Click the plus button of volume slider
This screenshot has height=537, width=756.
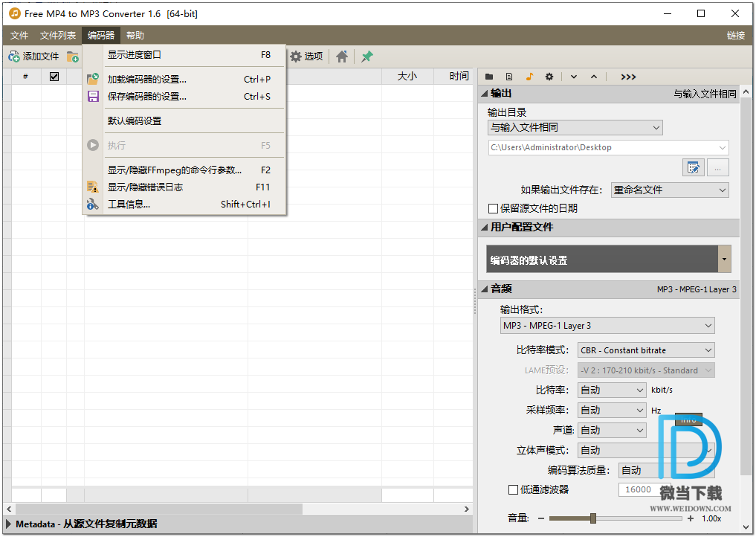691,518
